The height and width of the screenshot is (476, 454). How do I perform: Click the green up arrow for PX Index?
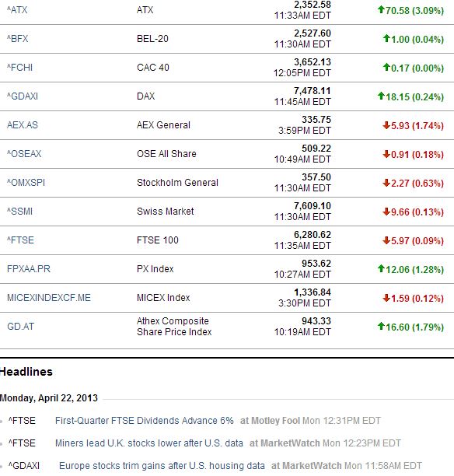pos(381,268)
